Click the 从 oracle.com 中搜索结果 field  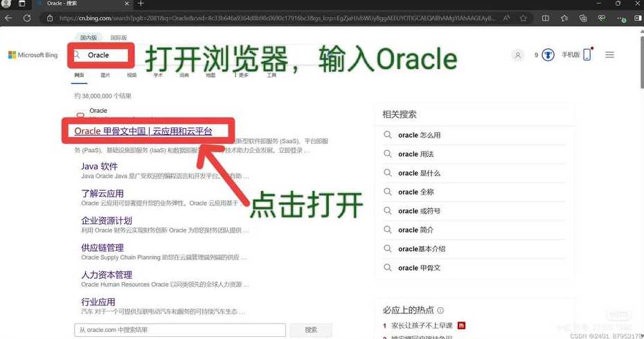click(180, 330)
